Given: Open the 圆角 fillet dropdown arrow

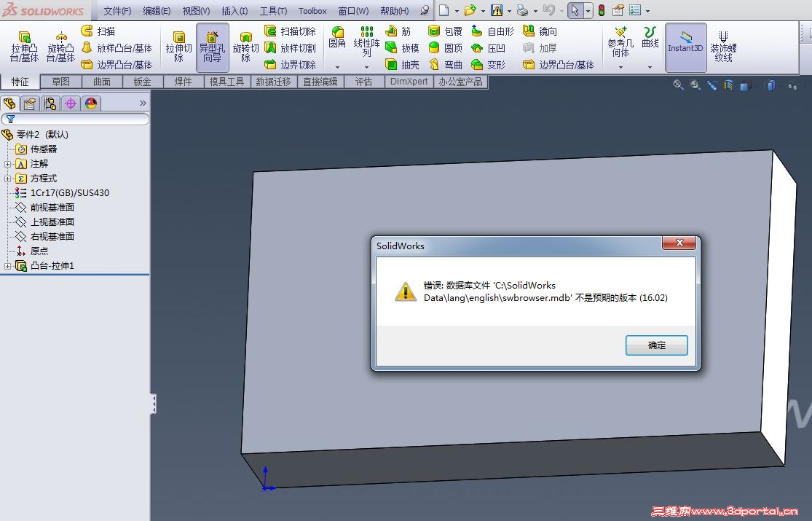Looking at the screenshot, I should click(x=337, y=67).
